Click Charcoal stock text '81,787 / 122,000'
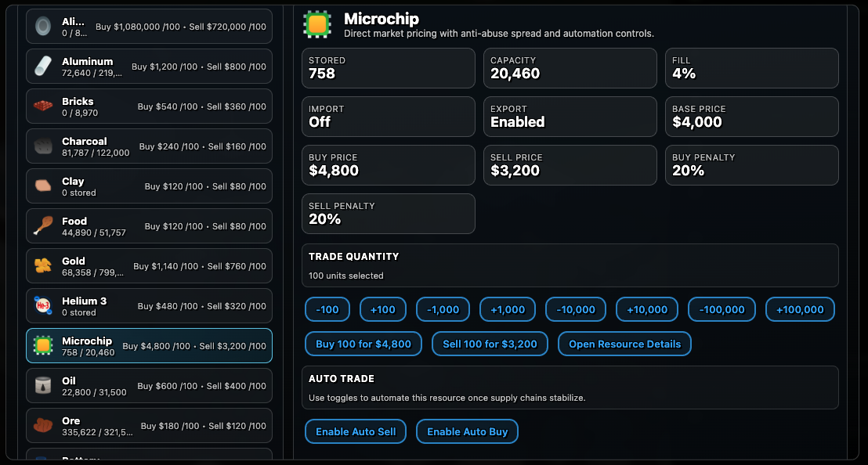The image size is (868, 465). [96, 153]
